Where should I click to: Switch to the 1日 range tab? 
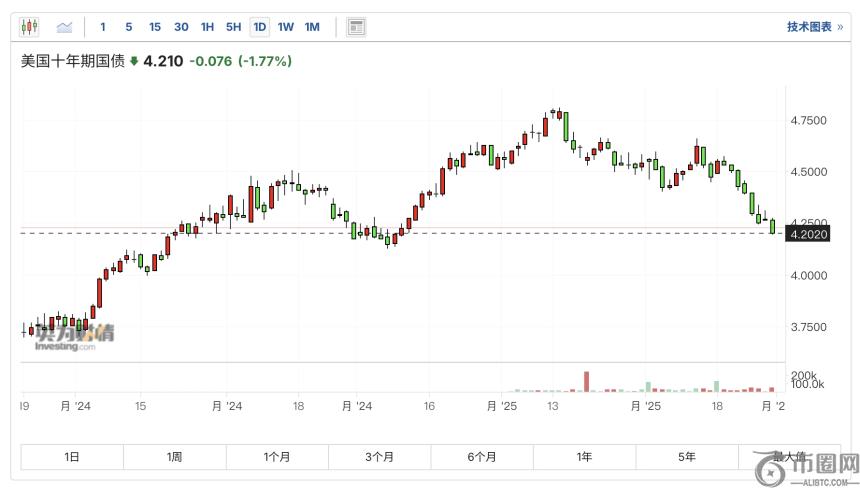click(73, 457)
